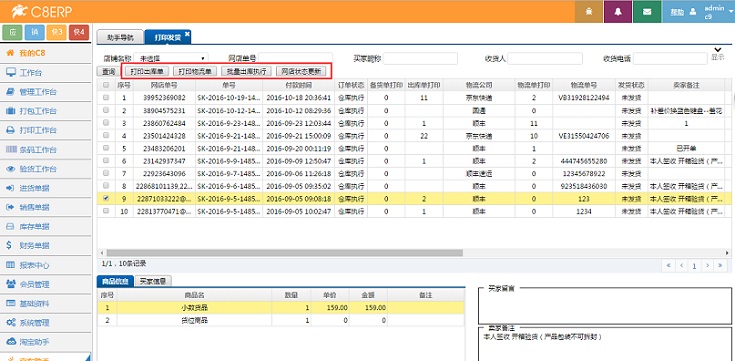Click the 查询 query button
The image size is (735, 361).
click(x=108, y=71)
